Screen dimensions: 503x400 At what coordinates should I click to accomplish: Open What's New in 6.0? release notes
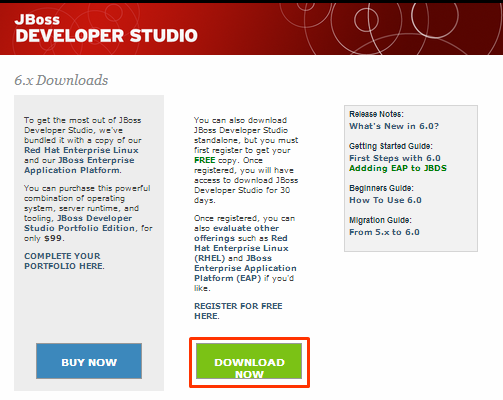[394, 126]
